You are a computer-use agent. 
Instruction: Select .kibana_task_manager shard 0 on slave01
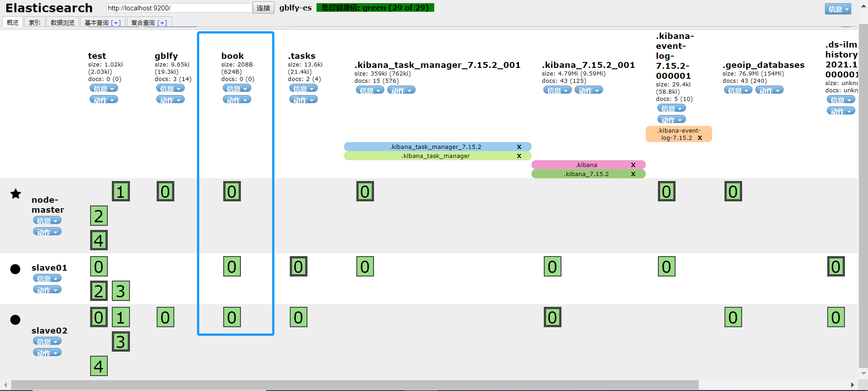pos(365,267)
